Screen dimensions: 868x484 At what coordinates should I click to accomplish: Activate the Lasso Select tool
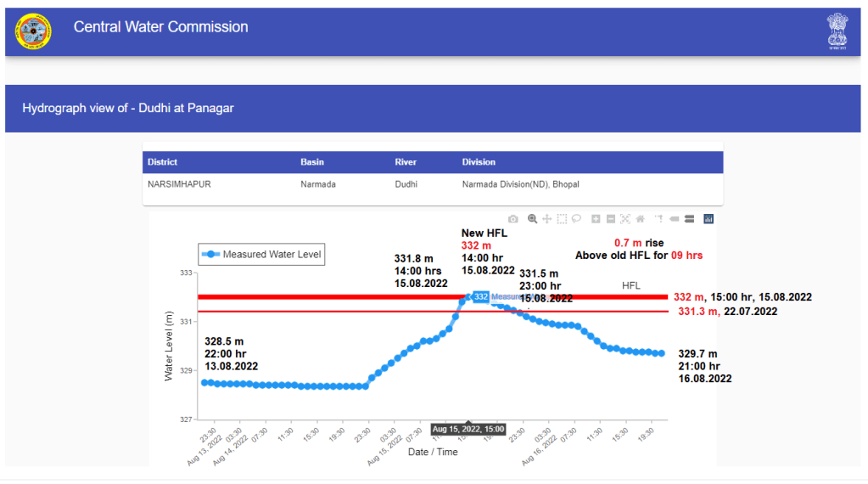click(x=576, y=219)
